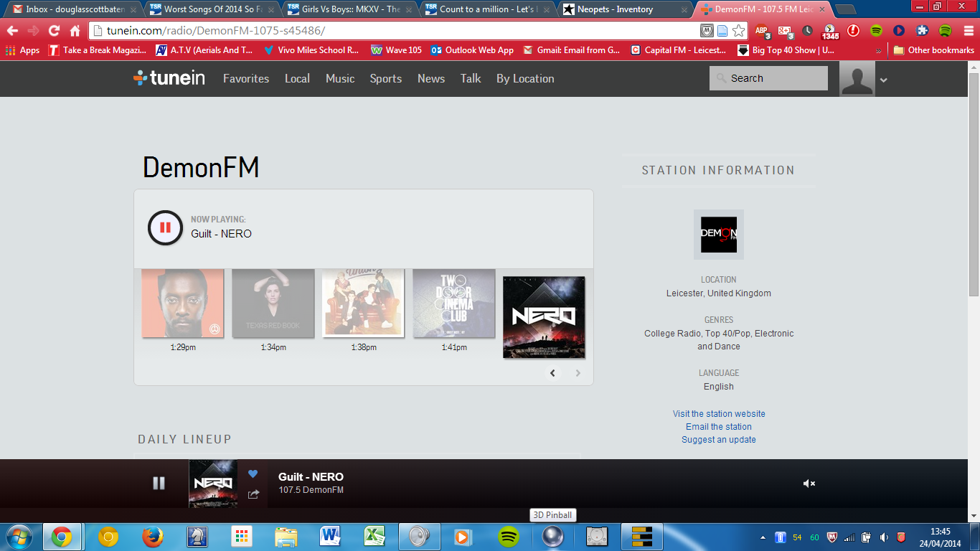
Task: Open the user profile avatar
Action: (857, 78)
